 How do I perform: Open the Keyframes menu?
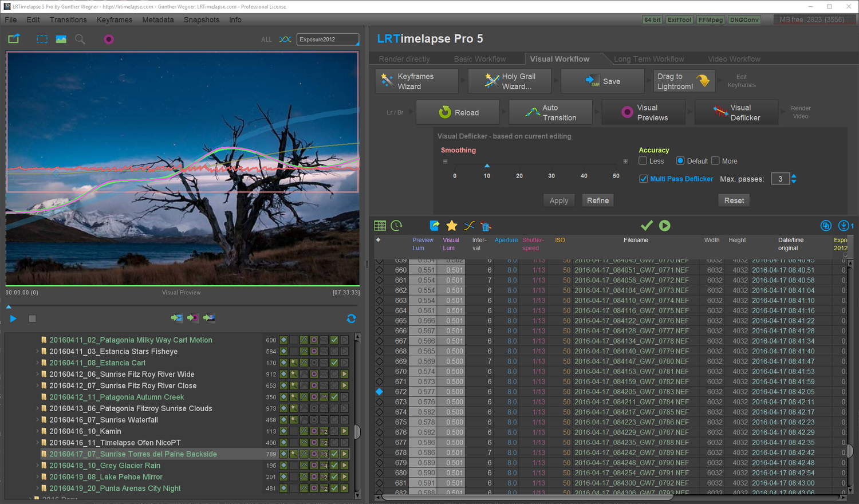point(115,19)
